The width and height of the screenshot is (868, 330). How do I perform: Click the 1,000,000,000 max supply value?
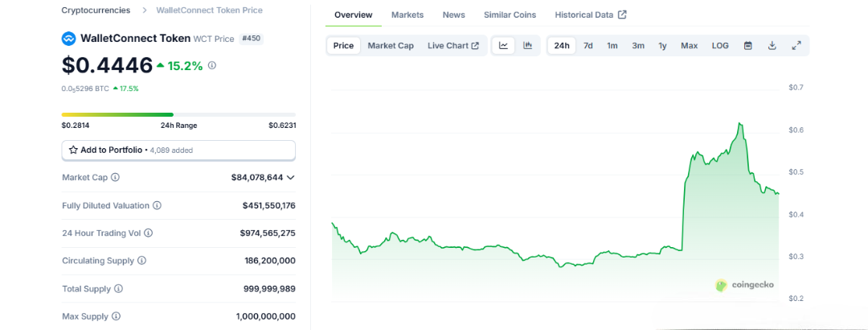pos(266,316)
